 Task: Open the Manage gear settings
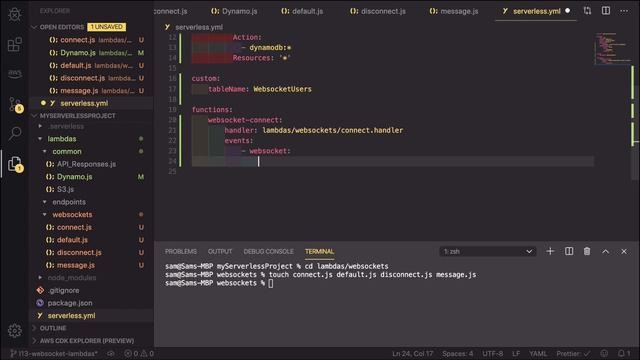[x=15, y=330]
